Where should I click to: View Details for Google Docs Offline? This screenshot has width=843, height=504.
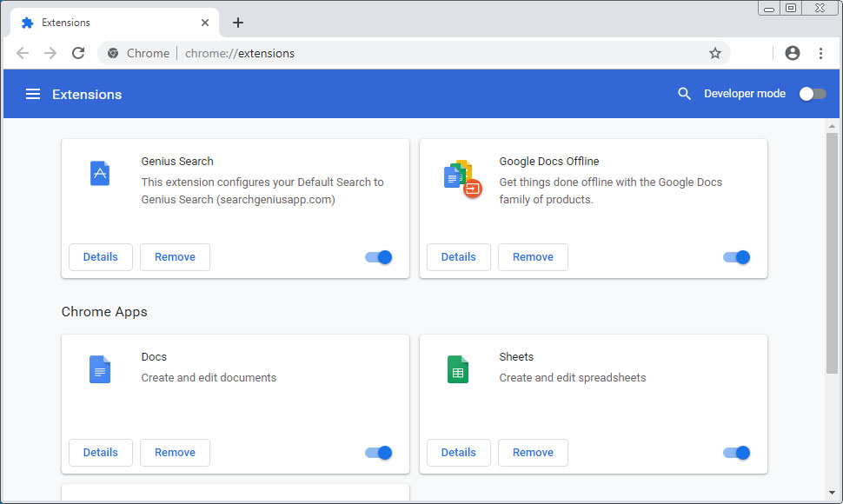tap(458, 257)
